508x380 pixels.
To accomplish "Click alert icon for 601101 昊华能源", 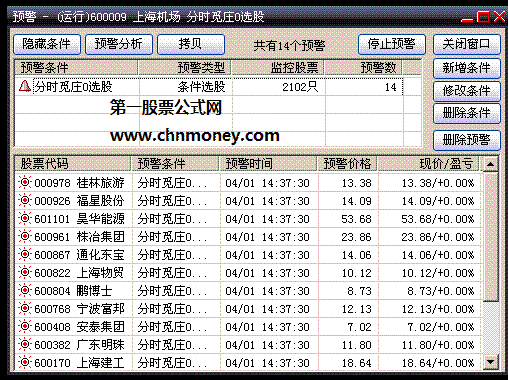I will coord(25,219).
